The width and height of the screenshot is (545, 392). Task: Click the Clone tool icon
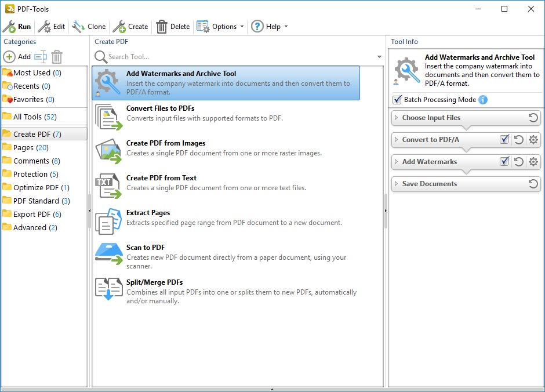[x=78, y=27]
